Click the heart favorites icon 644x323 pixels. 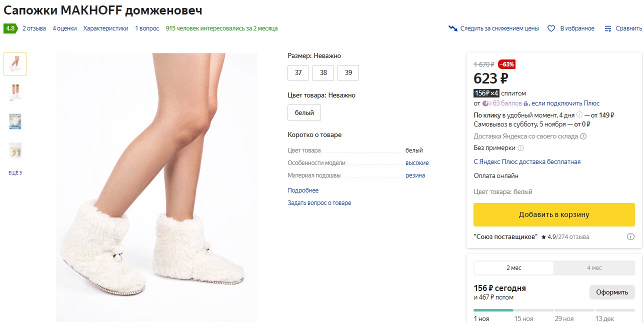tap(551, 28)
